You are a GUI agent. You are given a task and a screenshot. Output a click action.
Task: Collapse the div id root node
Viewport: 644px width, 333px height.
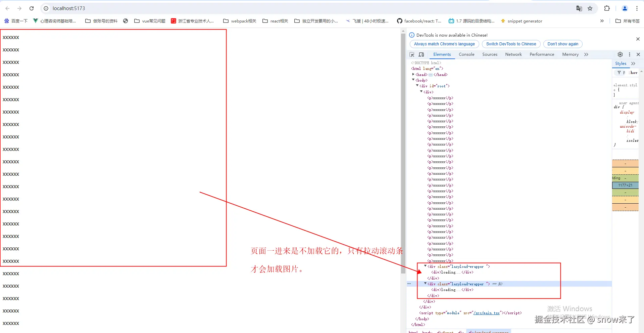pos(417,86)
